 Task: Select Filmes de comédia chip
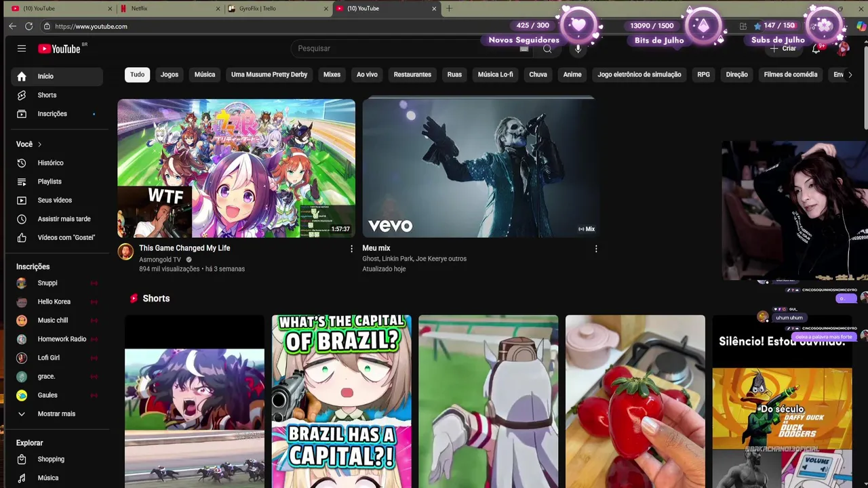click(791, 75)
